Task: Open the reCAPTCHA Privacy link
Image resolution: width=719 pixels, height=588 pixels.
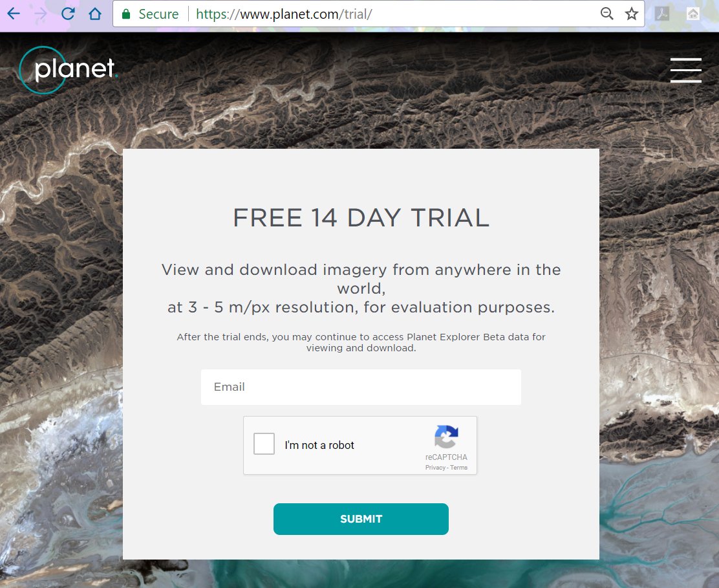Action: 435,468
